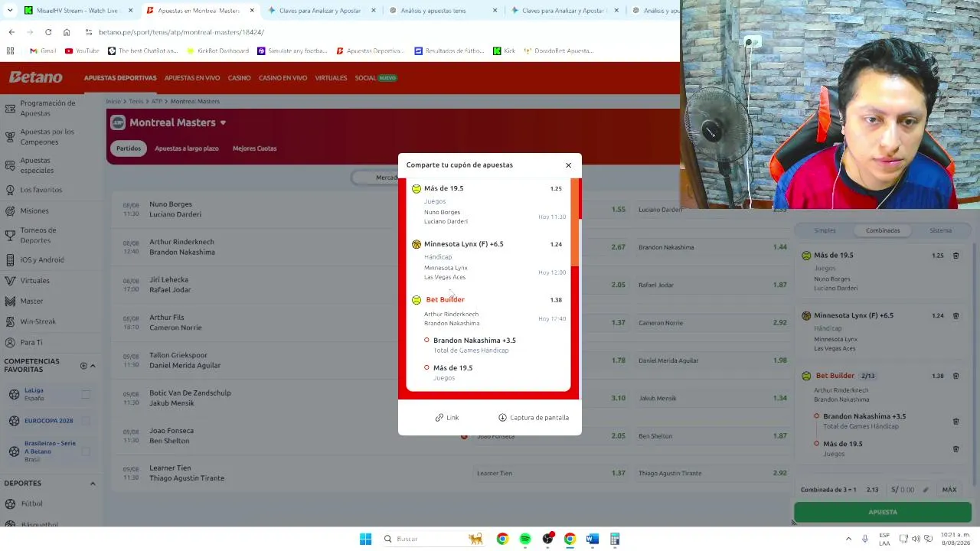Tick the Brasileirao Serie A checkbox
The height and width of the screenshot is (551, 980).
(x=86, y=451)
